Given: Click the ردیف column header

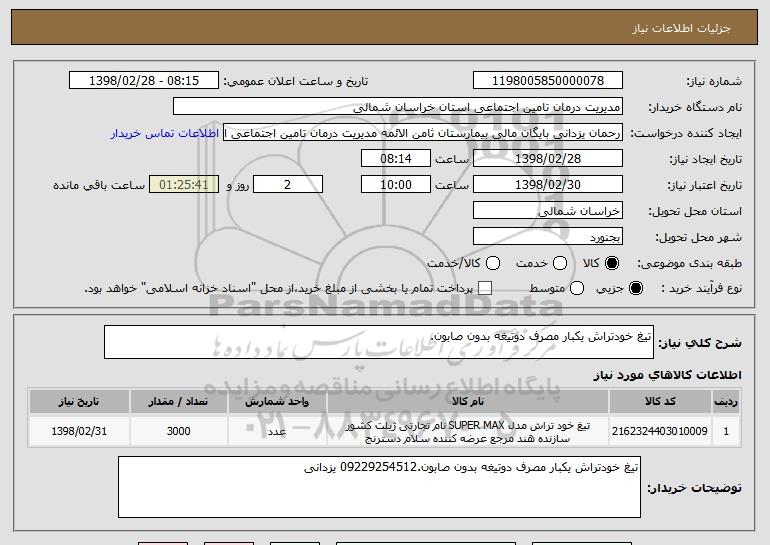Looking at the screenshot, I should [x=726, y=402].
